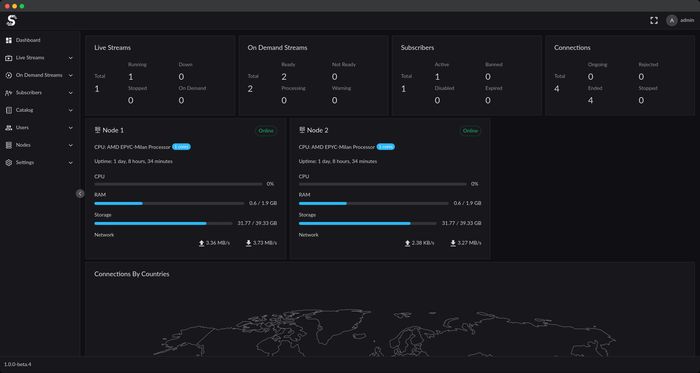Image resolution: width=700 pixels, height=373 pixels.
Task: Expand the Live Streams menu chevron
Action: pyautogui.click(x=71, y=58)
